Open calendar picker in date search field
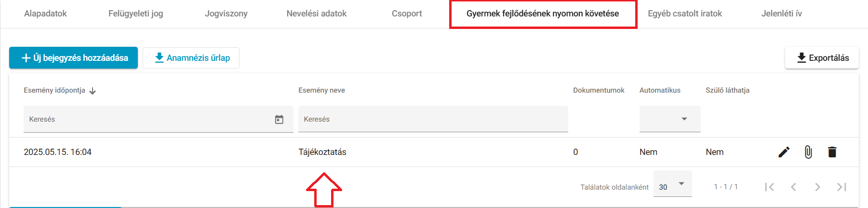 pyautogui.click(x=279, y=119)
